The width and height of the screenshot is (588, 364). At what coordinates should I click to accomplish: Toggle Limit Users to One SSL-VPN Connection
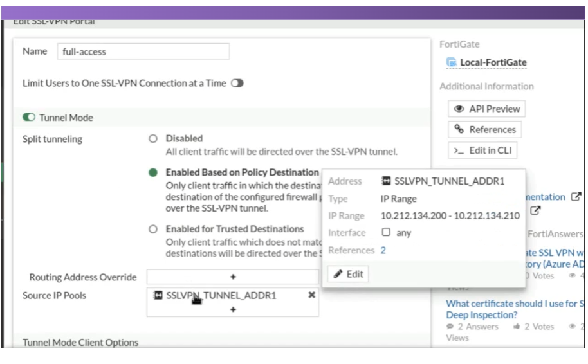237,83
